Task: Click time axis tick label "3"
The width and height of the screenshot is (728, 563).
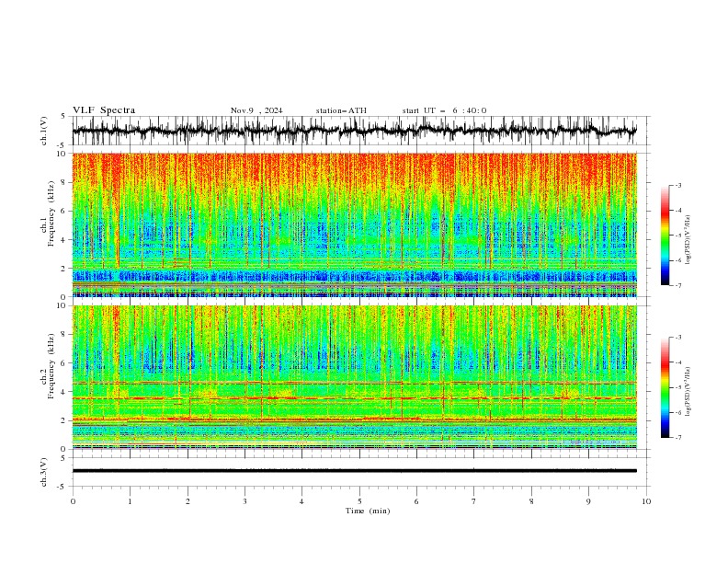Action: pos(245,501)
